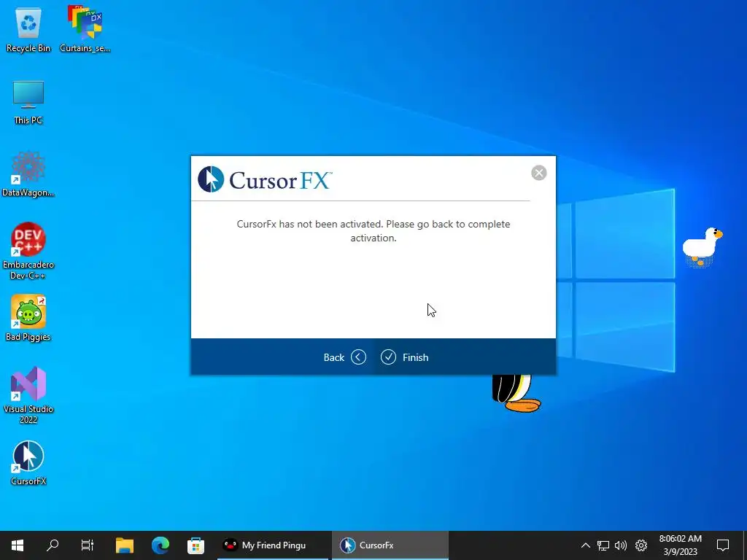Image resolution: width=747 pixels, height=560 pixels.
Task: Switch to My Friend Pingu taskbar item
Action: click(x=273, y=545)
